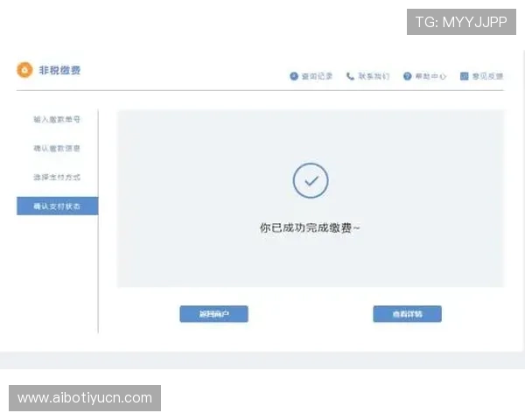Open 查询记录 via its round blue icon
The width and height of the screenshot is (525, 420).
click(294, 76)
